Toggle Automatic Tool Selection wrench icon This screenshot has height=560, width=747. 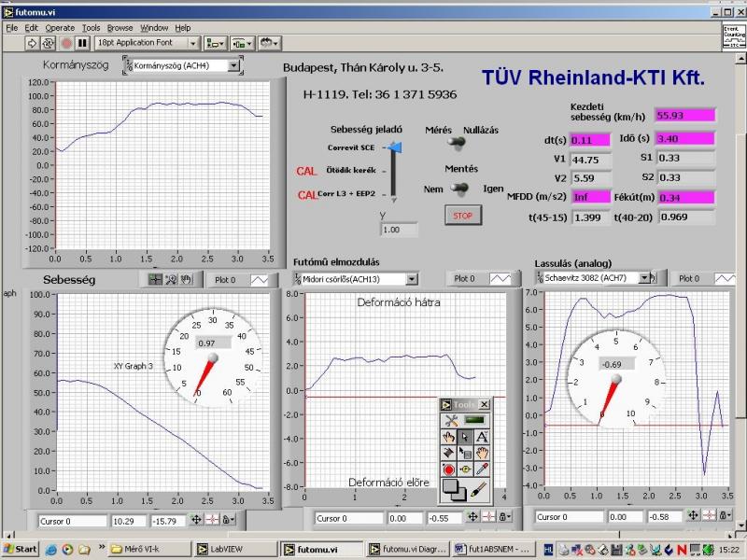point(451,421)
